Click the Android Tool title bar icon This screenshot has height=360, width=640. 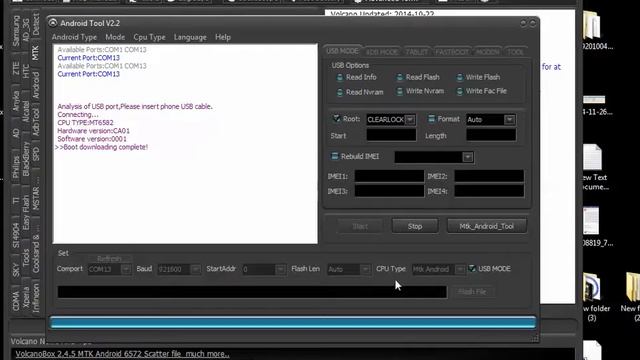[x=53, y=23]
